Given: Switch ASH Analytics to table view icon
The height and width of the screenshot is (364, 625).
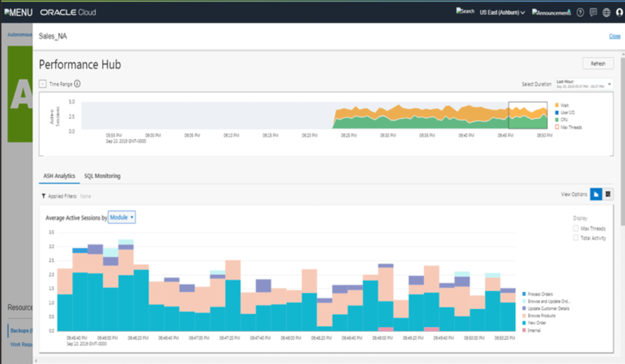Looking at the screenshot, I should (x=609, y=194).
